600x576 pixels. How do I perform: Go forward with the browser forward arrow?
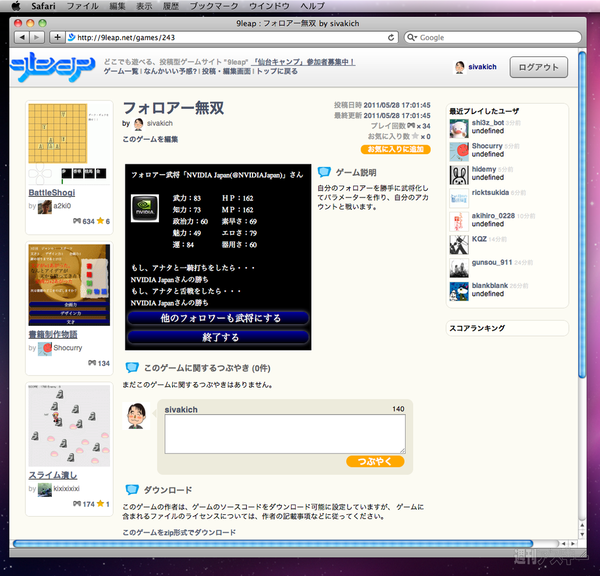click(x=37, y=38)
